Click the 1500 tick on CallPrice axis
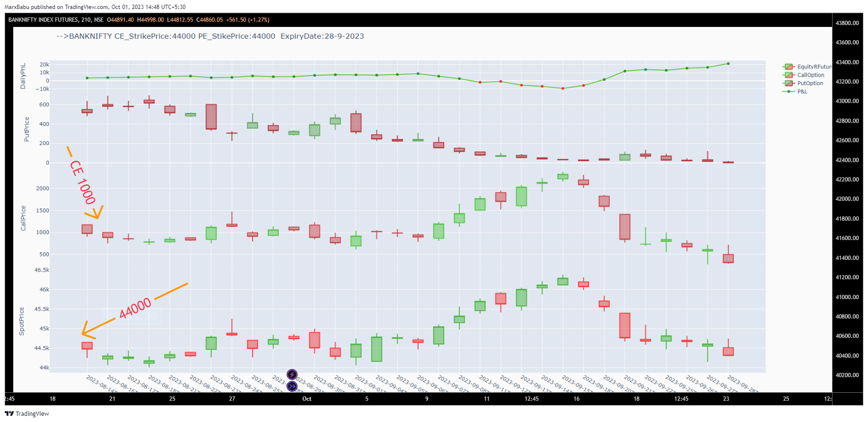 pyautogui.click(x=43, y=211)
